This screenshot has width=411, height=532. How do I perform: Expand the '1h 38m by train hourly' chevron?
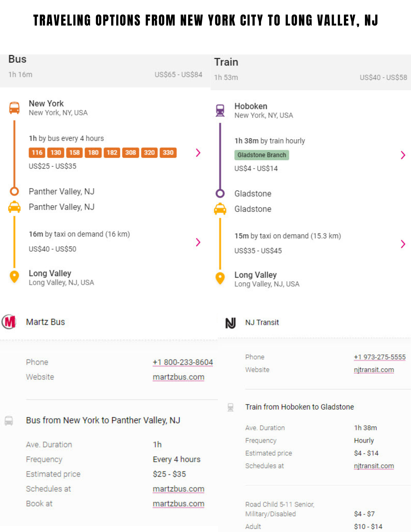click(x=403, y=155)
